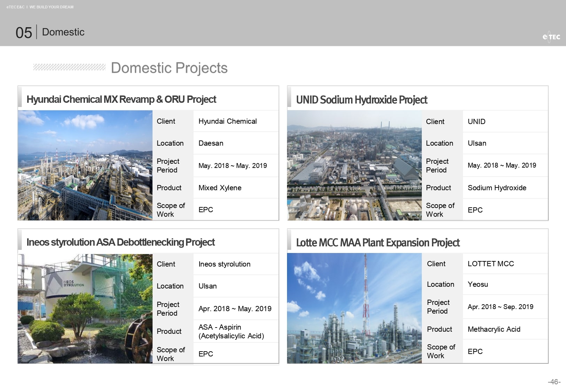Click page number '-46-'
The width and height of the screenshot is (566, 392).
[x=554, y=382]
